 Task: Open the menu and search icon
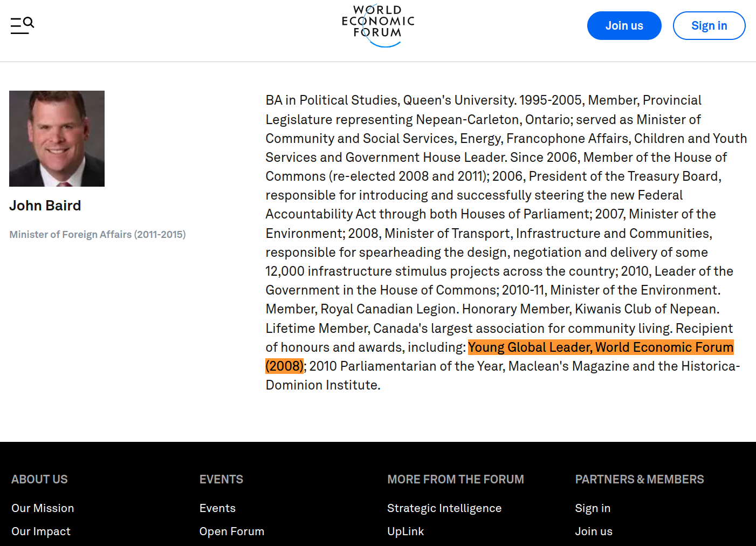(x=22, y=25)
